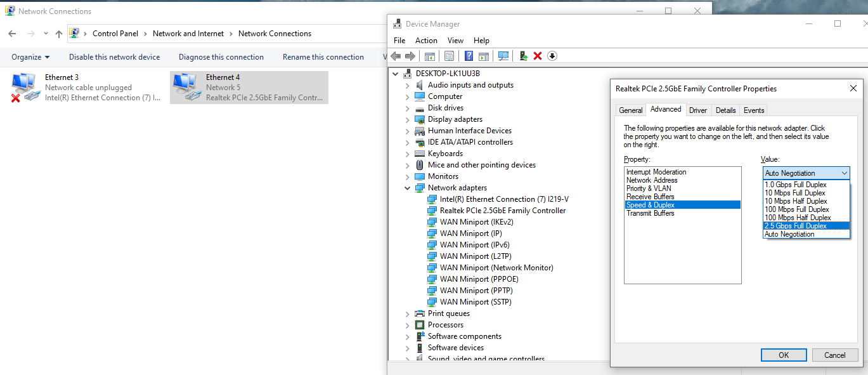Click the Value combo box arrow
Viewport: 868px width, 375px height.
tap(844, 173)
